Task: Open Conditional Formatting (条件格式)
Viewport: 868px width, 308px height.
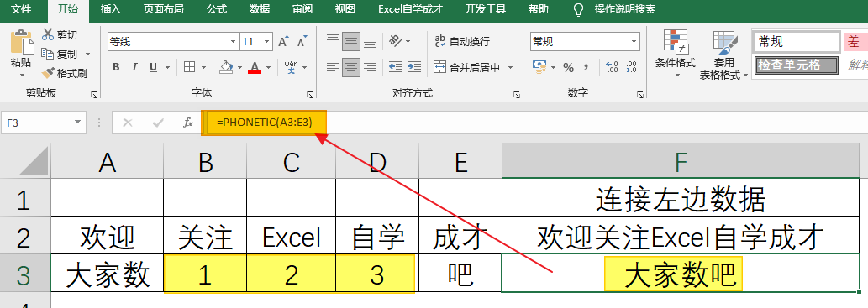Action: [x=676, y=55]
